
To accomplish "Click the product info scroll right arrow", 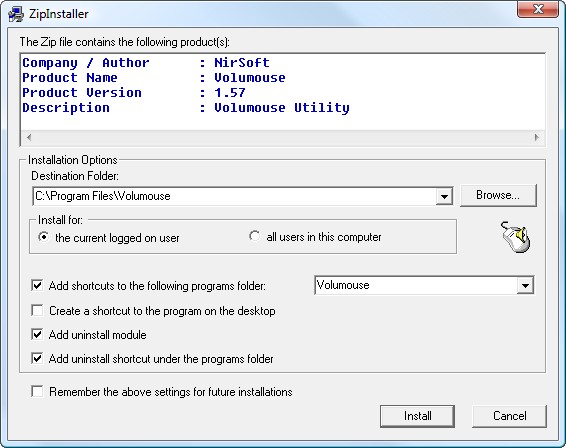I will pyautogui.click(x=537, y=137).
